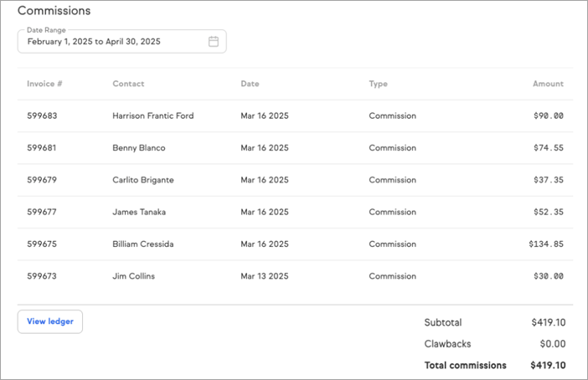Open invoice 599677
This screenshot has height=380, width=588.
point(42,212)
